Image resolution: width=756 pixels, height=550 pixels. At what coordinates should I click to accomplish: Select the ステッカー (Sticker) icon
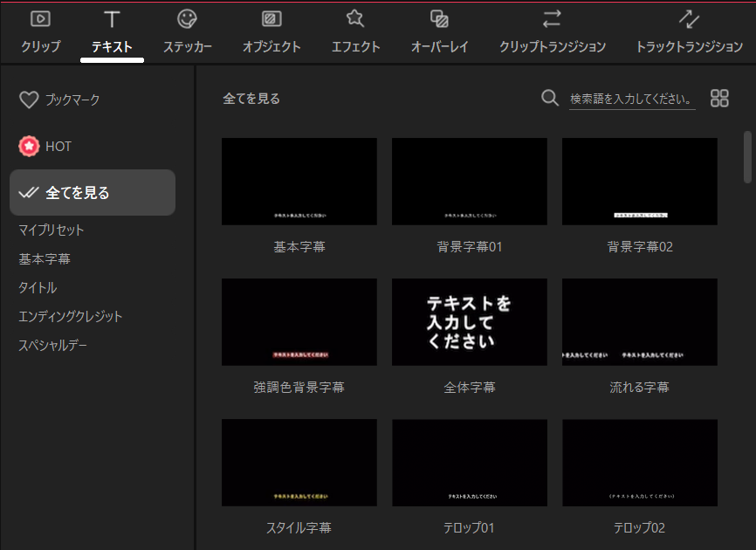coord(188,19)
